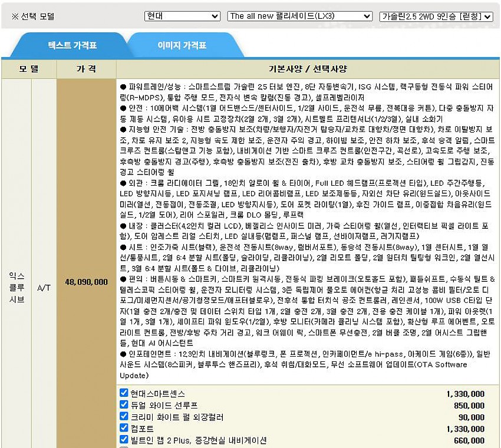The image size is (501, 448).
Task: Click the 660,000 built-in cam price
Action: tap(469, 440)
